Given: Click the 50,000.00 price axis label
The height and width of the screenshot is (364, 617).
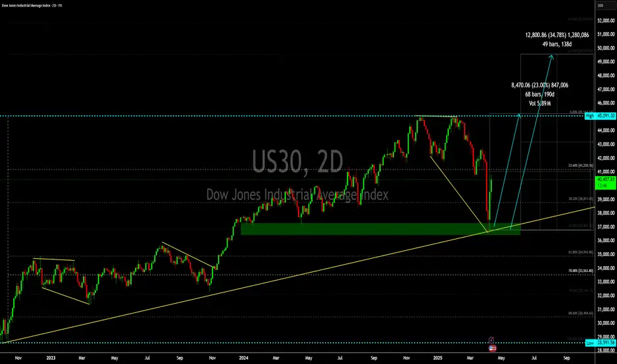Looking at the screenshot, I should (606, 48).
